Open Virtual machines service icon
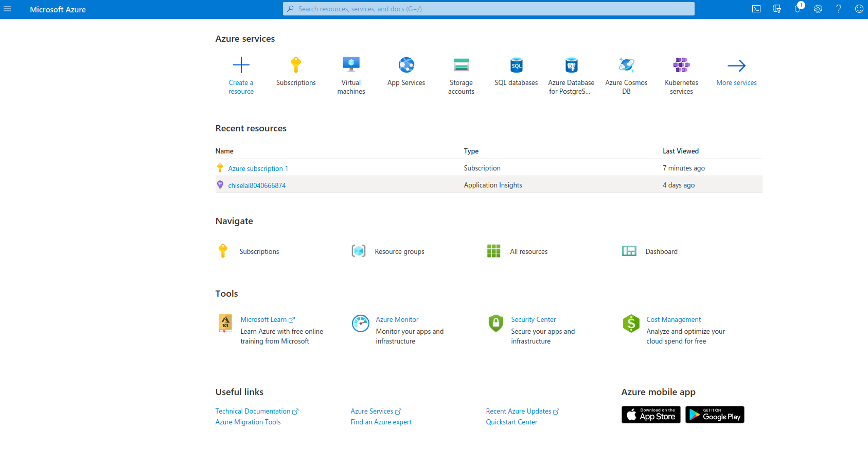The height and width of the screenshot is (462, 868). click(x=351, y=65)
